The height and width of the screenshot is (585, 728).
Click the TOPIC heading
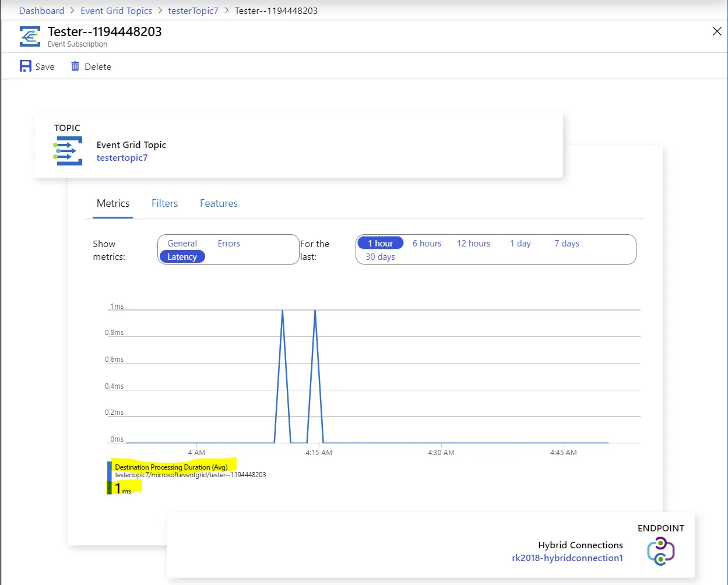[x=67, y=128]
